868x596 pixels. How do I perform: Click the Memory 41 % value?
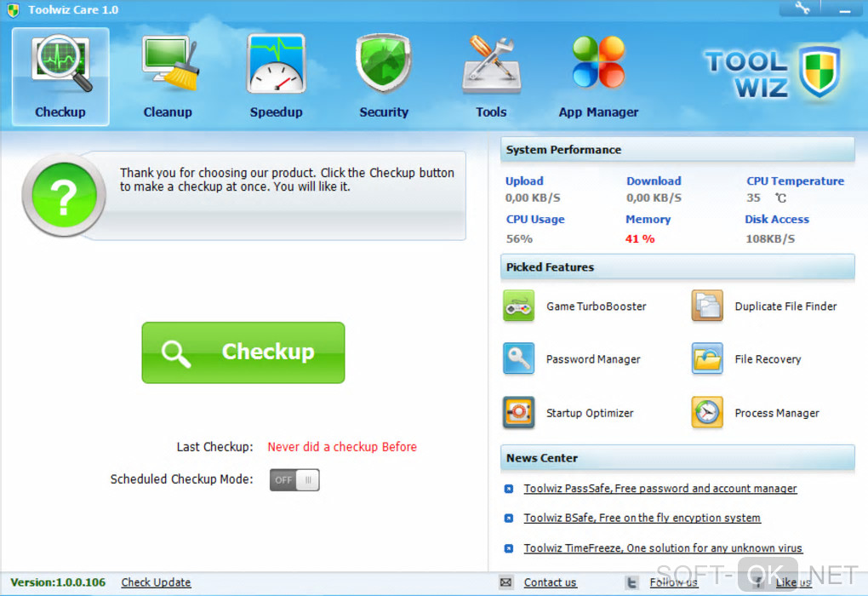click(x=640, y=238)
